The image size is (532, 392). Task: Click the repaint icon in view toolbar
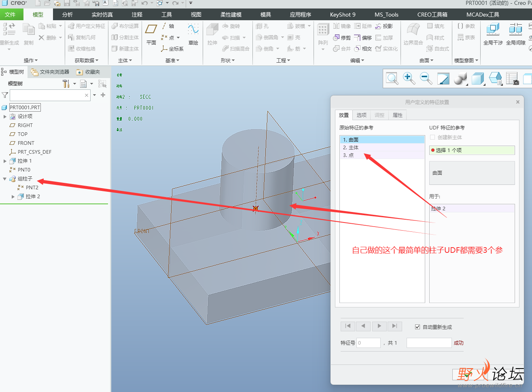[443, 78]
